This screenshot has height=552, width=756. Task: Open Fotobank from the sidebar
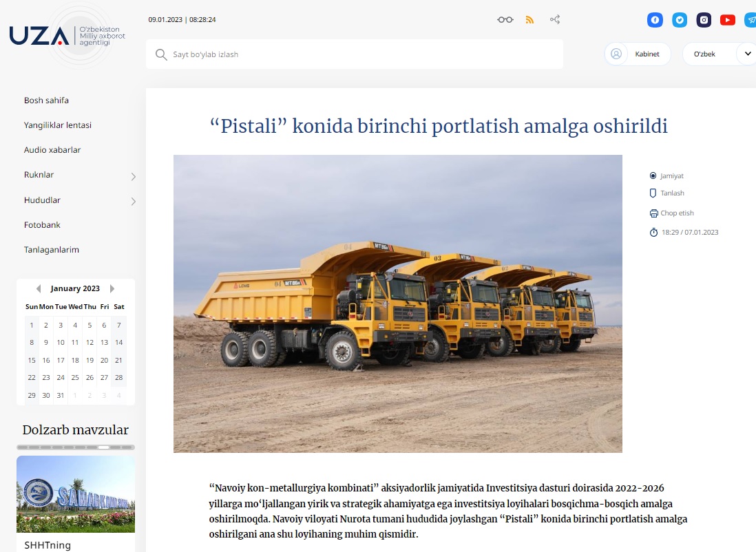tap(42, 225)
